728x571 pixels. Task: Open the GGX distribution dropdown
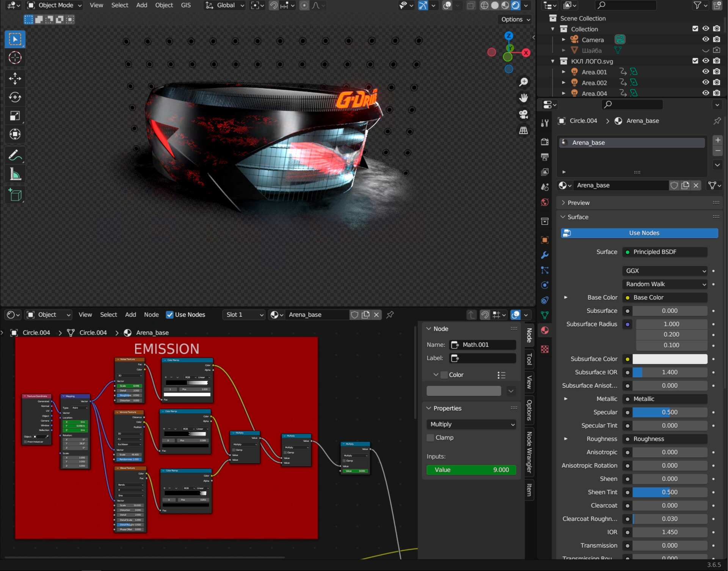point(665,271)
